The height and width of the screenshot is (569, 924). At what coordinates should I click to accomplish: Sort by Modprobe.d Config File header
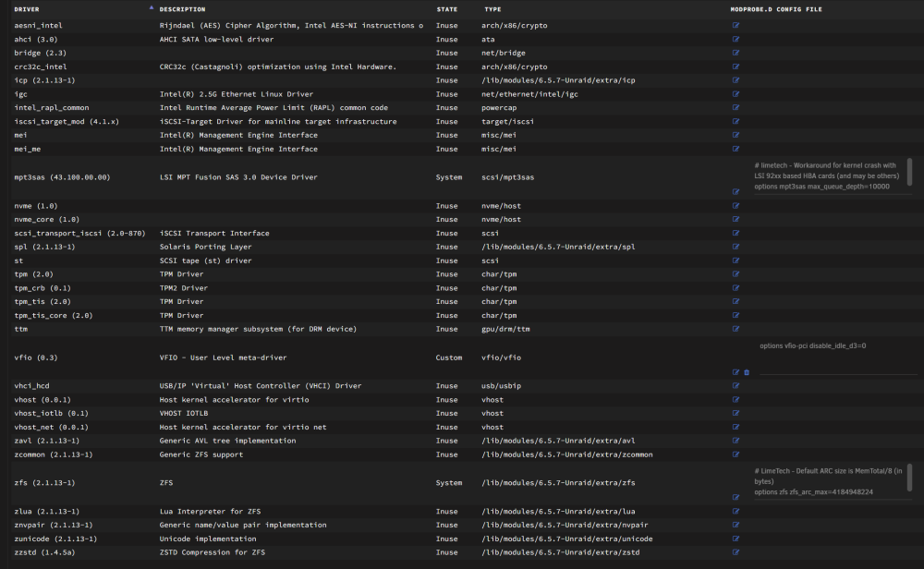pyautogui.click(x=776, y=9)
